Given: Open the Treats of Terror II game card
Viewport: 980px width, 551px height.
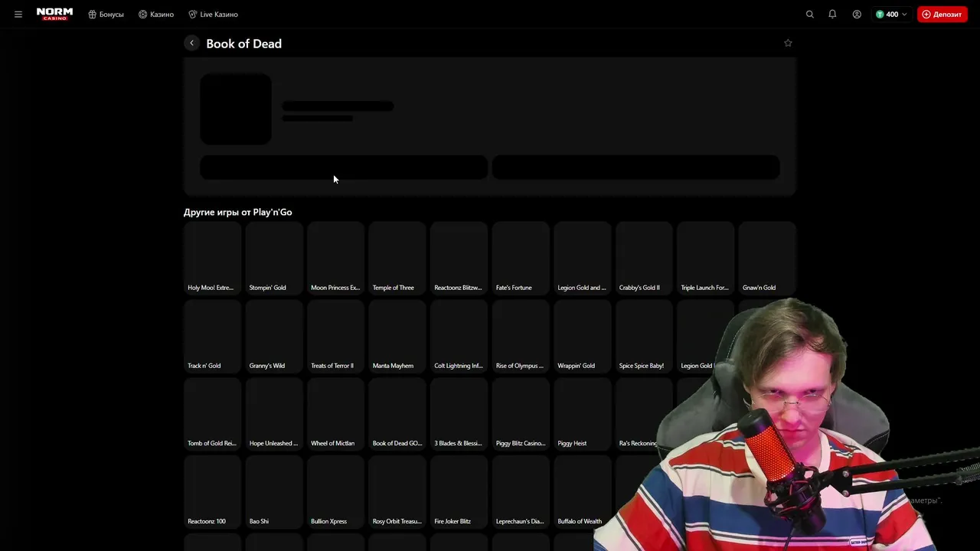Looking at the screenshot, I should [x=335, y=336].
